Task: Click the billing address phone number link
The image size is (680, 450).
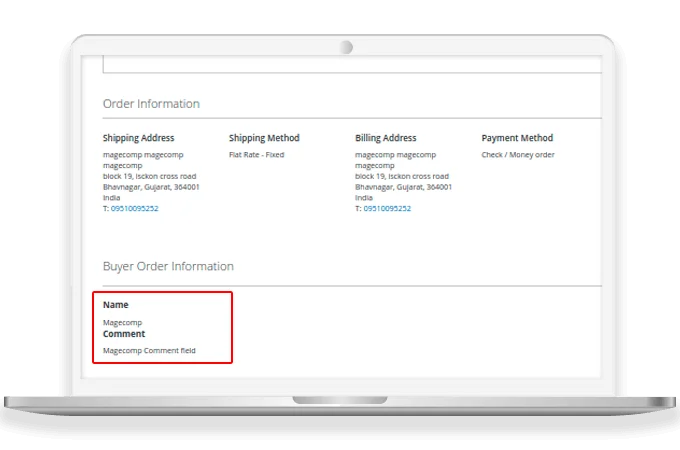Action: (x=387, y=209)
